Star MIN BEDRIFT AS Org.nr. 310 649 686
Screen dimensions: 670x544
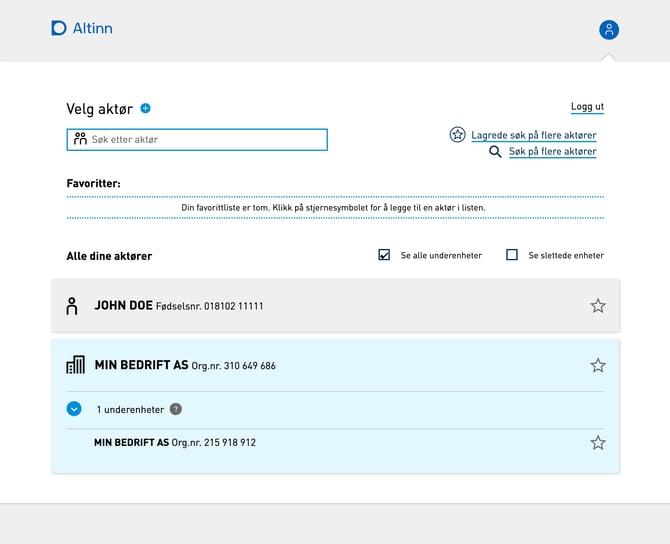click(x=598, y=365)
